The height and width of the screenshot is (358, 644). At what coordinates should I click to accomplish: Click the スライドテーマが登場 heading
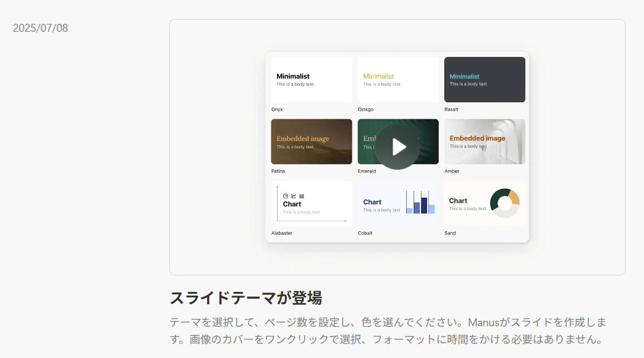click(246, 297)
